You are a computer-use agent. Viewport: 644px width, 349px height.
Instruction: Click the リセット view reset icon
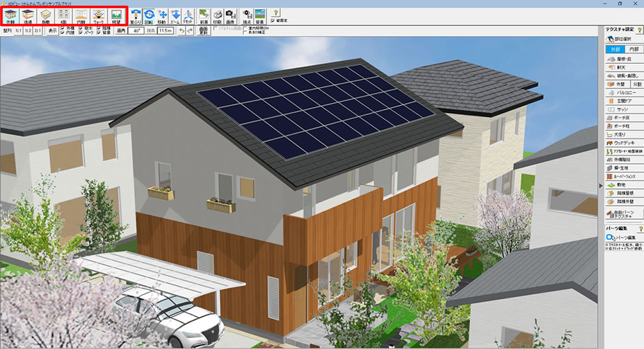pyautogui.click(x=188, y=17)
